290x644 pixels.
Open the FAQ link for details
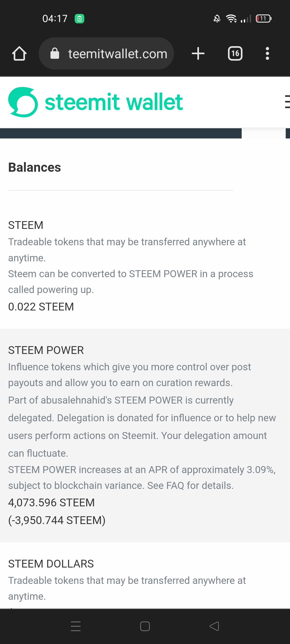click(175, 485)
